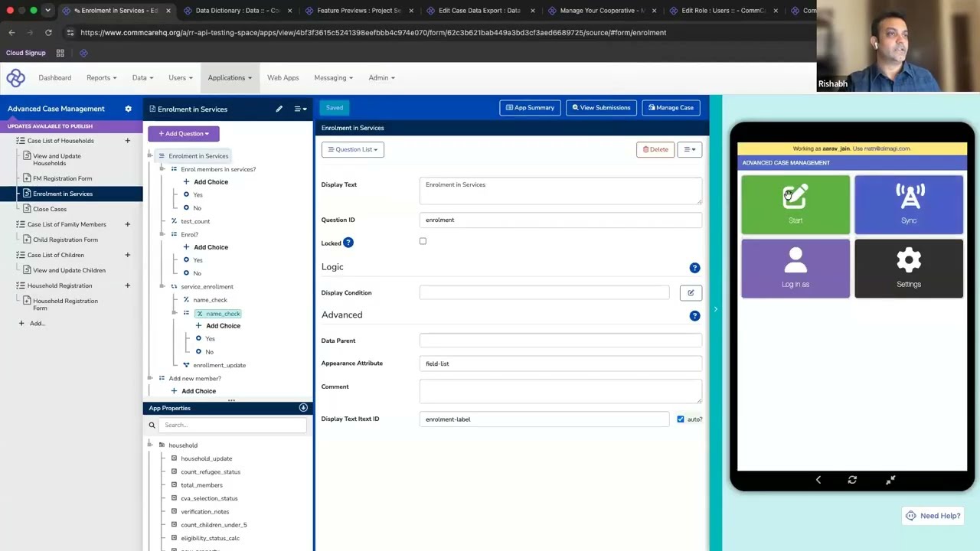Image resolution: width=980 pixels, height=551 pixels.
Task: Click Updates Available to Publish link
Action: pos(50,126)
